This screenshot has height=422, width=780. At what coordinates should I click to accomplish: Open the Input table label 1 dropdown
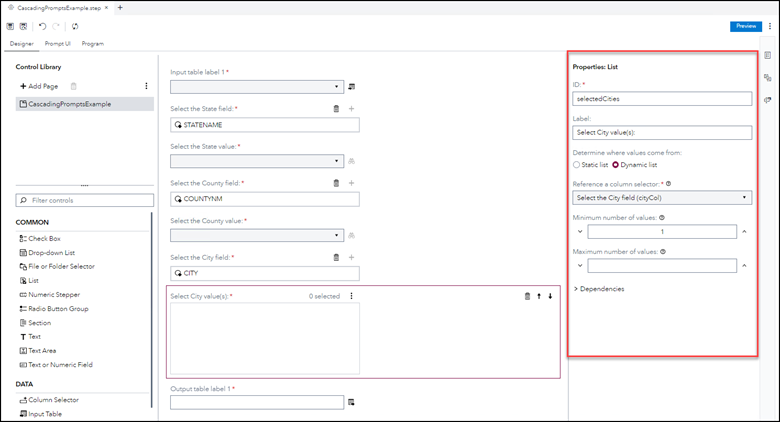tap(257, 87)
